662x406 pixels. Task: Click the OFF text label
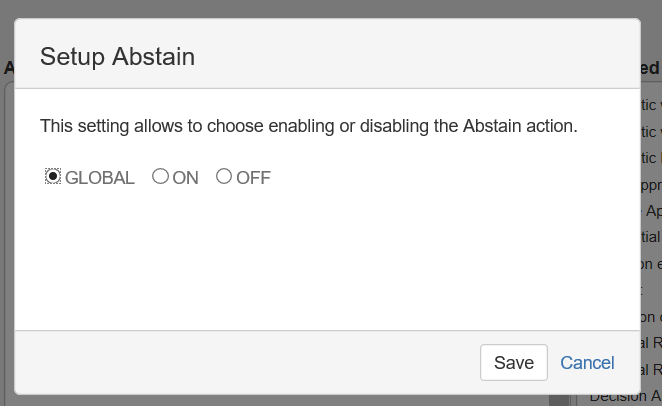[x=253, y=178]
